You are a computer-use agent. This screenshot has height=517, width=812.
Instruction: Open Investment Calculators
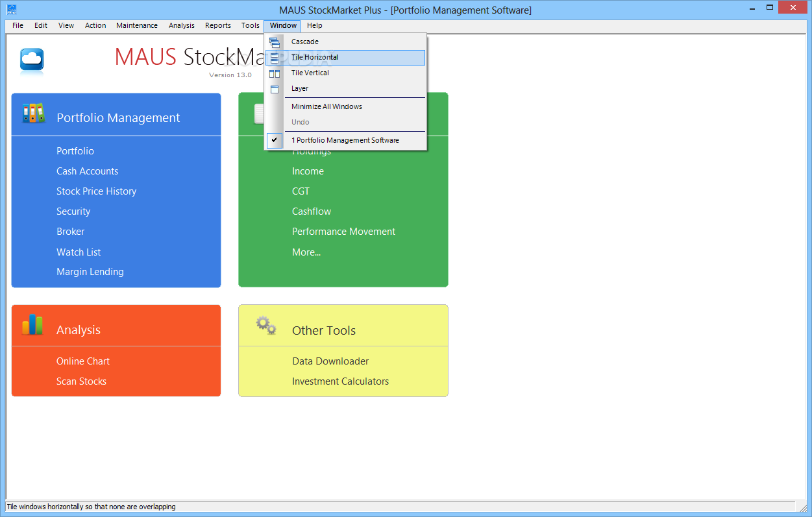click(341, 381)
